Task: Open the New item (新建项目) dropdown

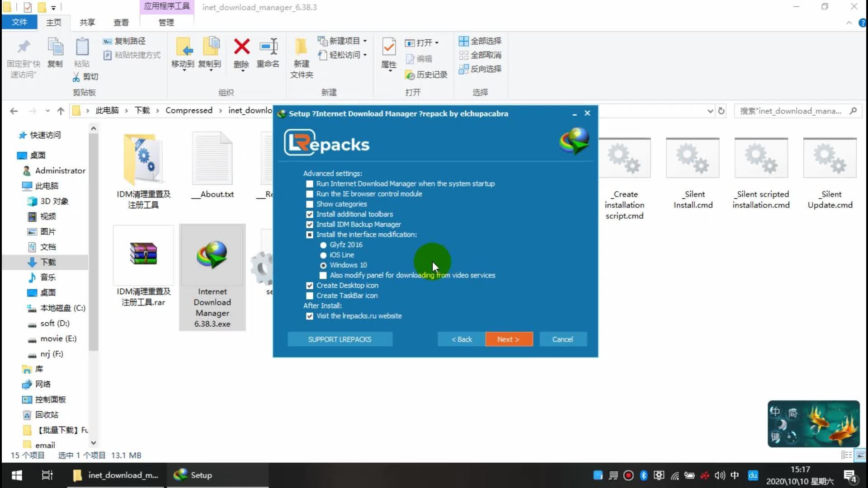Action: tap(342, 41)
